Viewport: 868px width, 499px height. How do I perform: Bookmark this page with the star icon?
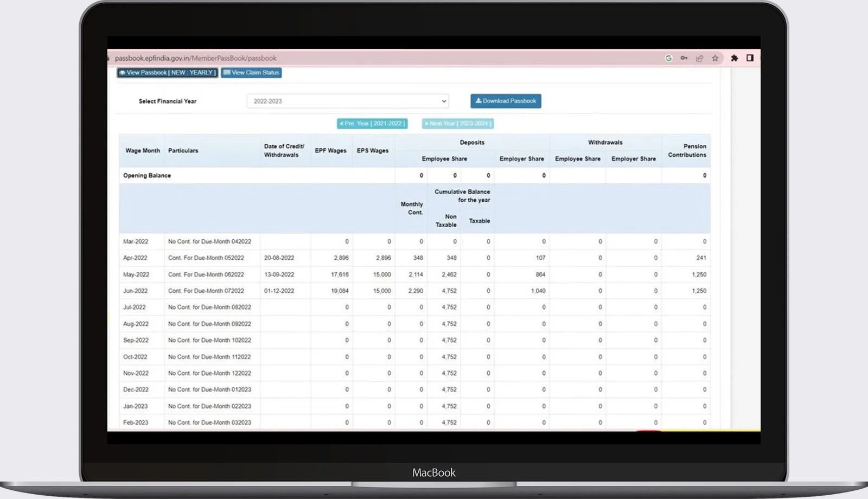point(715,58)
